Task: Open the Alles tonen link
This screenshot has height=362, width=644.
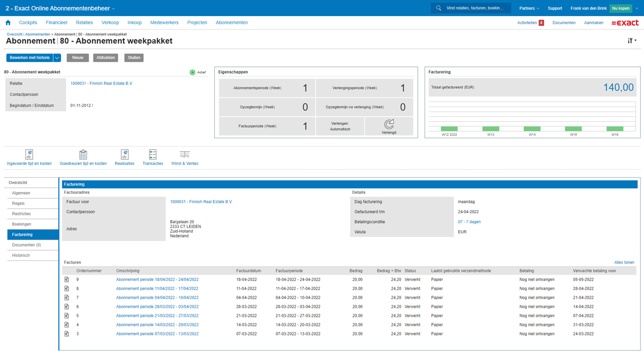Action: coord(624,262)
